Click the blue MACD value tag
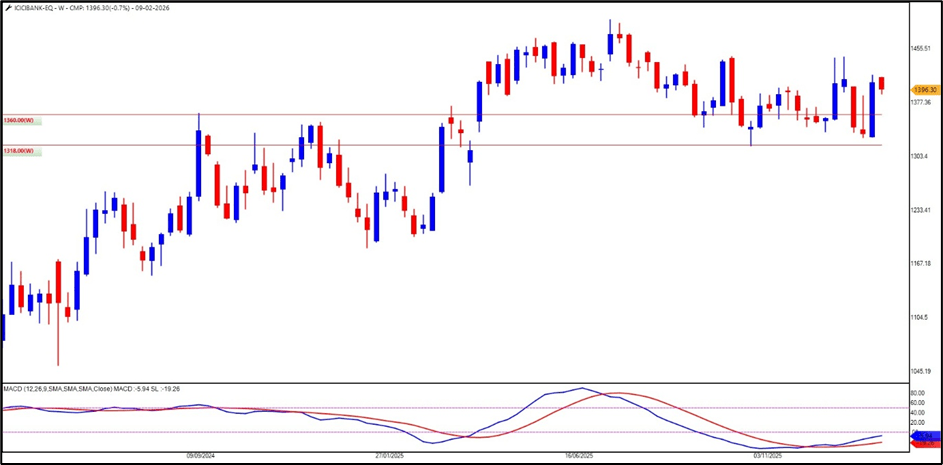The image size is (943, 465). click(x=924, y=436)
